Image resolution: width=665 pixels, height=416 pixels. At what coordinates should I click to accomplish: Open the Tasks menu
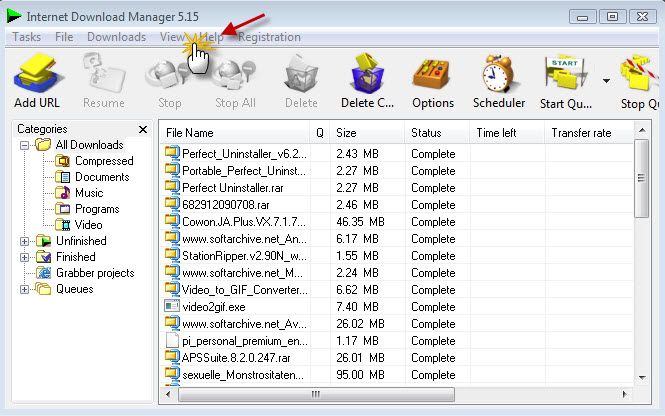(x=26, y=37)
